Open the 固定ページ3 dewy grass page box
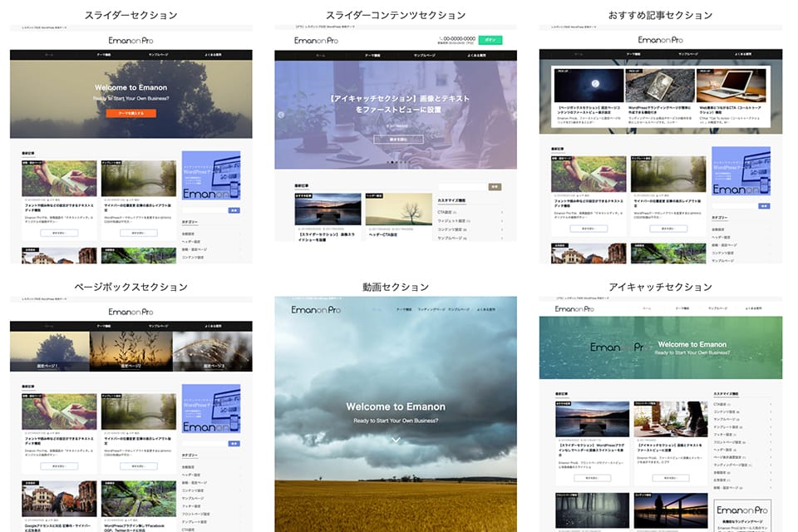The height and width of the screenshot is (532, 798). point(213,352)
